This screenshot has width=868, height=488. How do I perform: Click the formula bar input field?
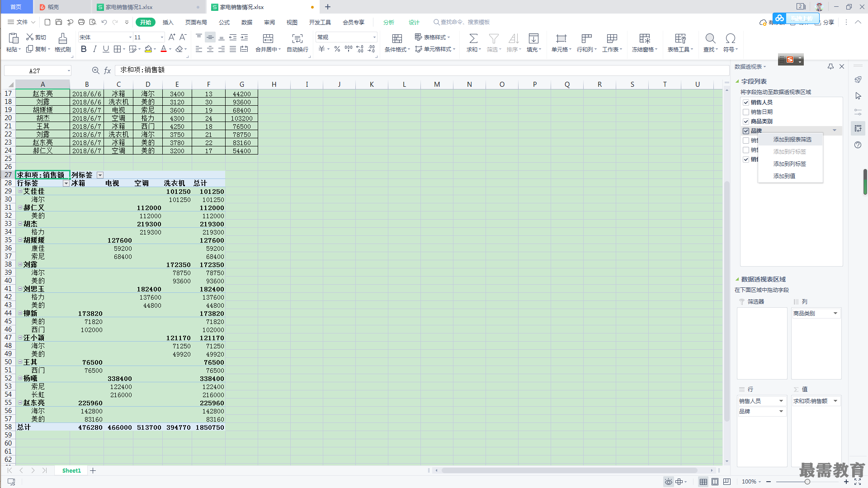422,70
